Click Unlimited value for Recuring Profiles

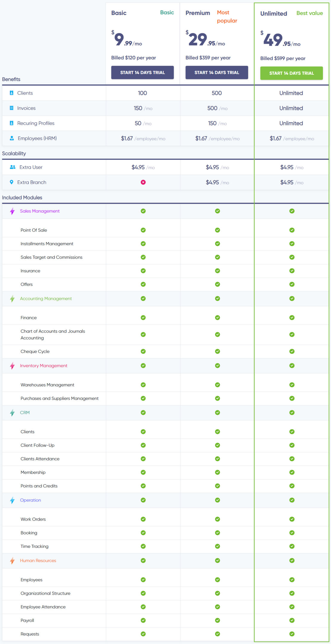tap(291, 123)
